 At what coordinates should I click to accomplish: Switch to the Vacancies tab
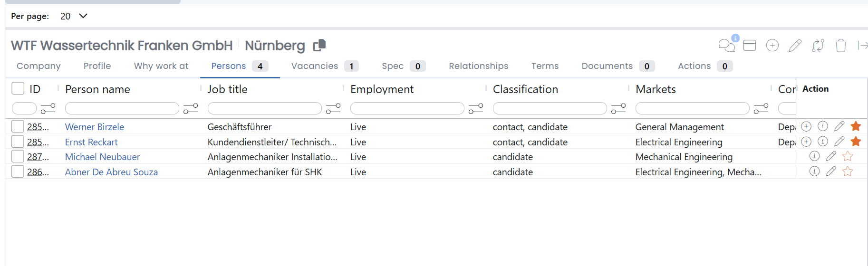(315, 66)
